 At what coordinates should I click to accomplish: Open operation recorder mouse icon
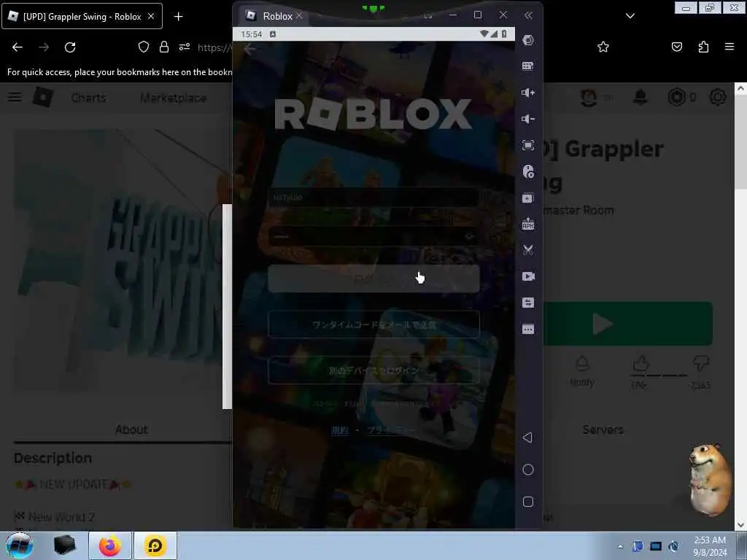tap(528, 171)
